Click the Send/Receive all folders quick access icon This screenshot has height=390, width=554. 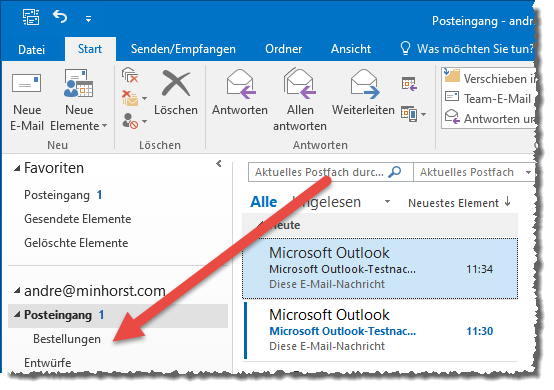tap(31, 17)
